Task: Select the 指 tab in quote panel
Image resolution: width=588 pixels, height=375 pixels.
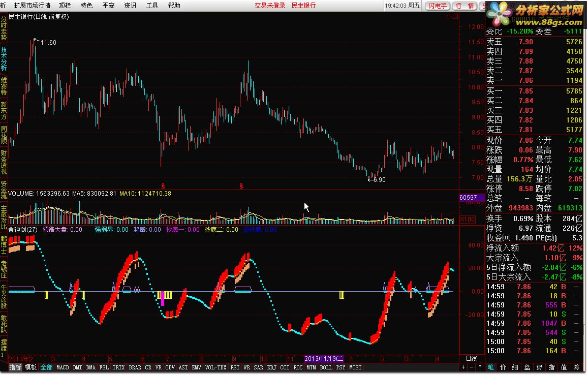Action: 551,367
